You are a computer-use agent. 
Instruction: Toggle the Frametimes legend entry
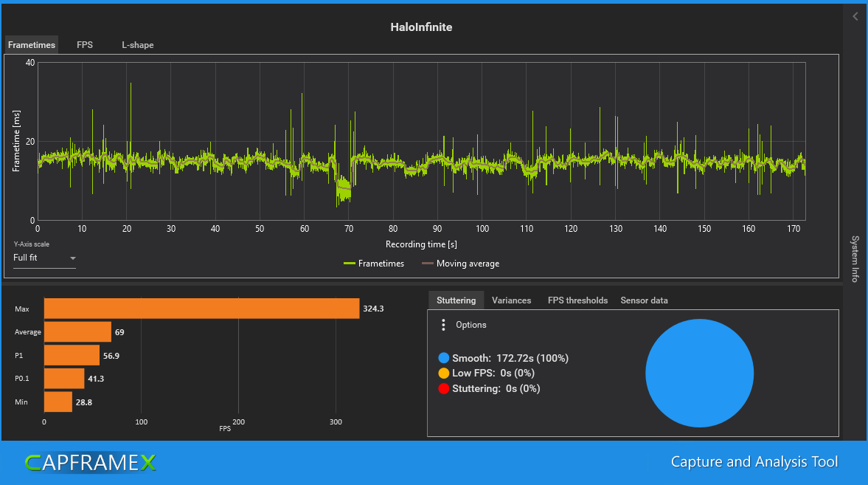374,264
